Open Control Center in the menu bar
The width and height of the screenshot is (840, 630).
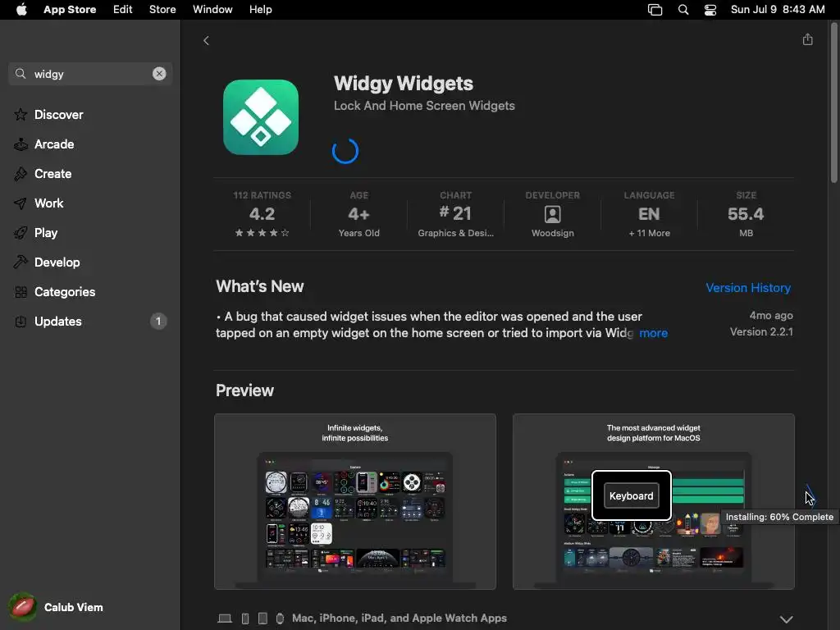pos(710,10)
